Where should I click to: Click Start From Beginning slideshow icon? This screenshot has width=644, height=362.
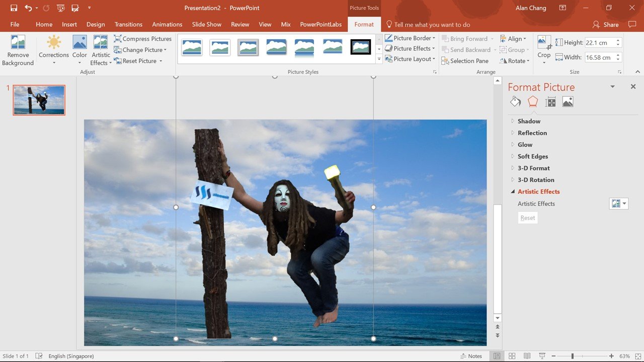pos(61,8)
